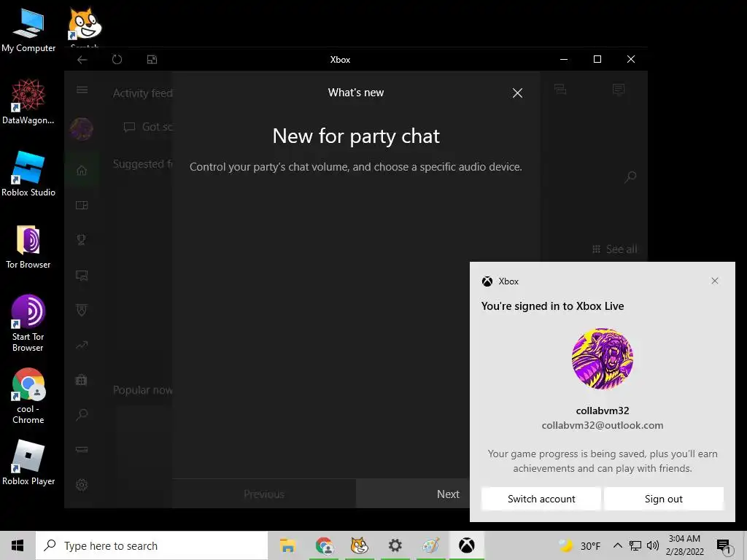The width and height of the screenshot is (747, 560).
Task: Click Sign out button
Action: (x=664, y=499)
